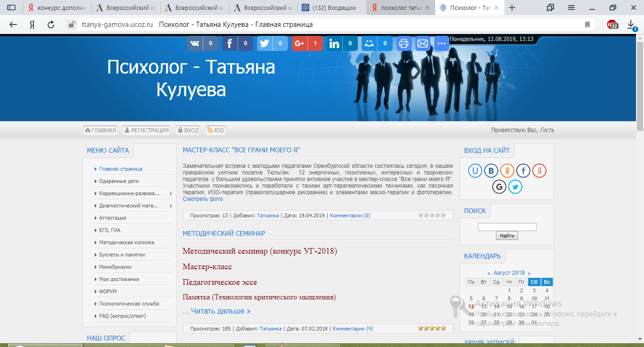The width and height of the screenshot is (644, 347).
Task: Switch to the (132) Входящие tab
Action: click(331, 8)
